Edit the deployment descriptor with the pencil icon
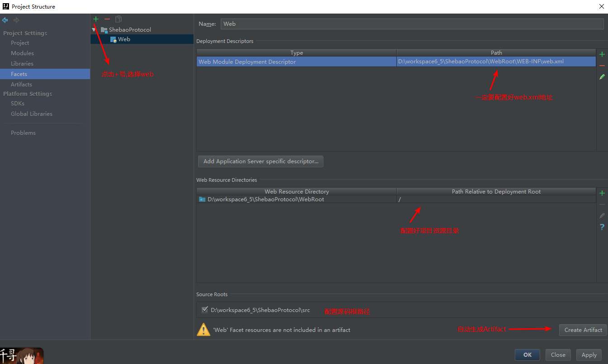The height and width of the screenshot is (364, 608). pyautogui.click(x=602, y=77)
